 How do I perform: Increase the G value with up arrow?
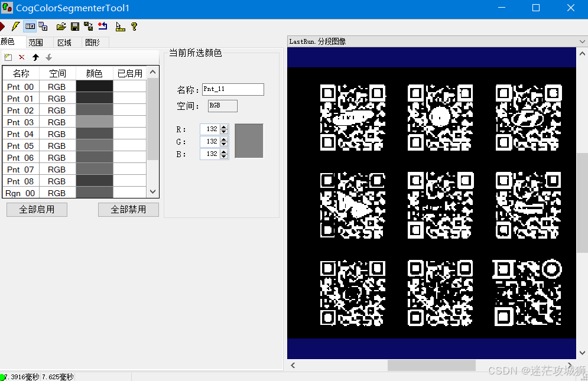(224, 139)
